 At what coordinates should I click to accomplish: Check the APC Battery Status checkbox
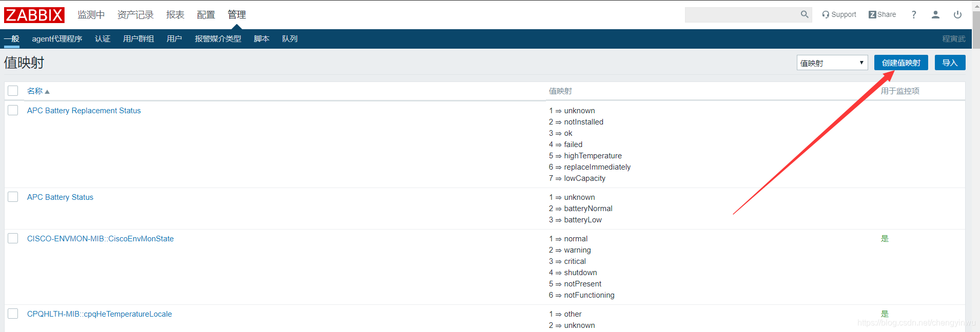(13, 197)
